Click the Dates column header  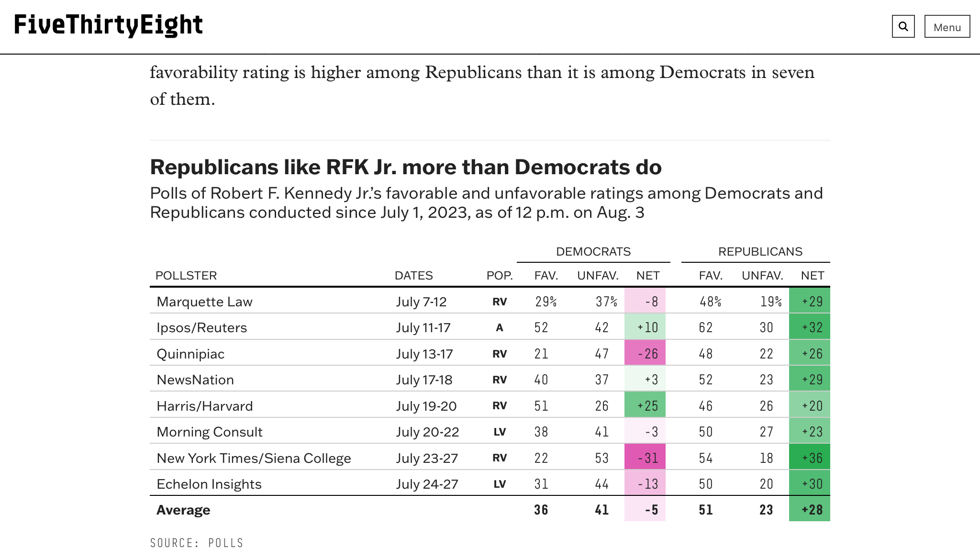coord(413,276)
